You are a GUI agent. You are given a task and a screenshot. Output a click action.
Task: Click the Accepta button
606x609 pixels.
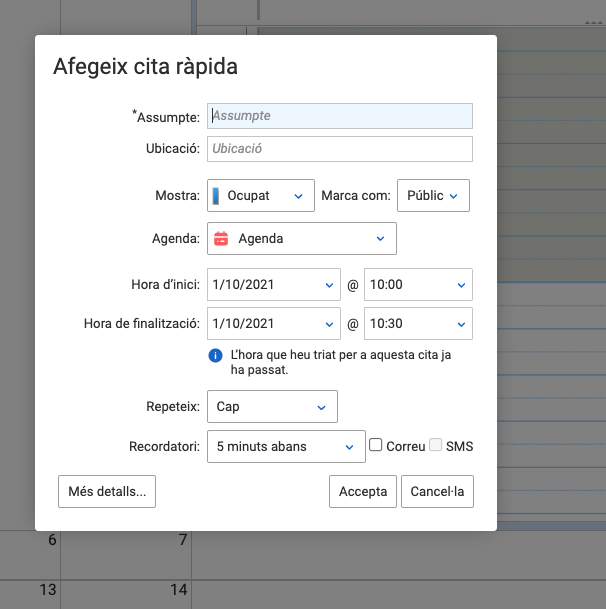(x=363, y=491)
